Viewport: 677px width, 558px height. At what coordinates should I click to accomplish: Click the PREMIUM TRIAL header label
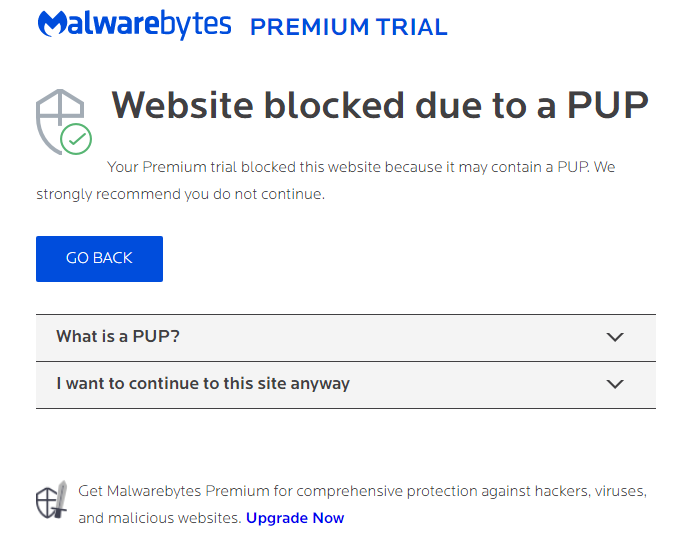click(348, 27)
